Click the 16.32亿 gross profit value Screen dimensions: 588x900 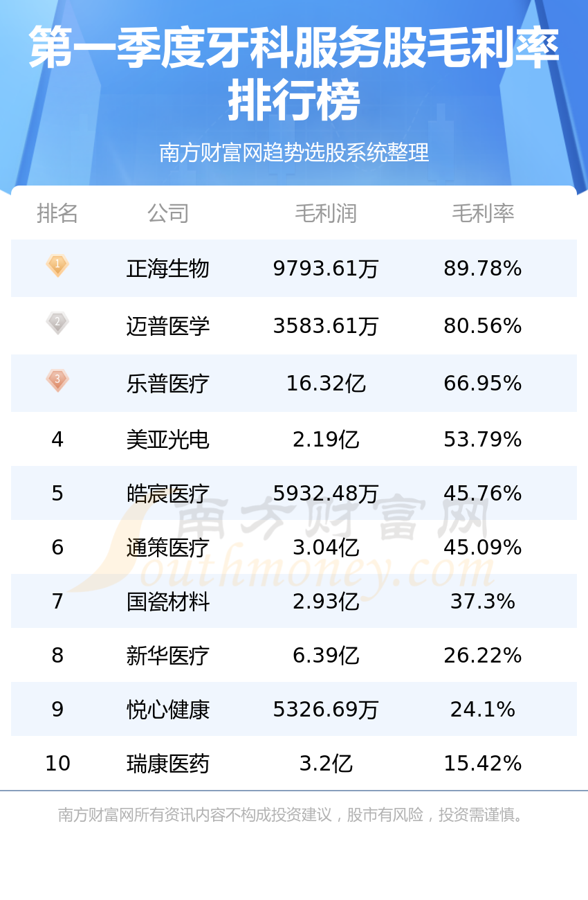pyautogui.click(x=326, y=384)
